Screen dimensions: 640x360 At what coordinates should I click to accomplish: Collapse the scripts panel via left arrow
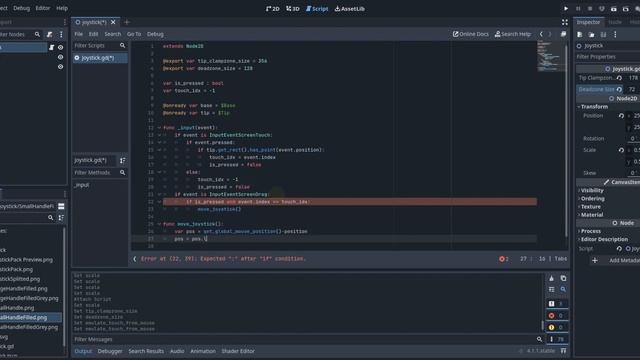coord(135,259)
